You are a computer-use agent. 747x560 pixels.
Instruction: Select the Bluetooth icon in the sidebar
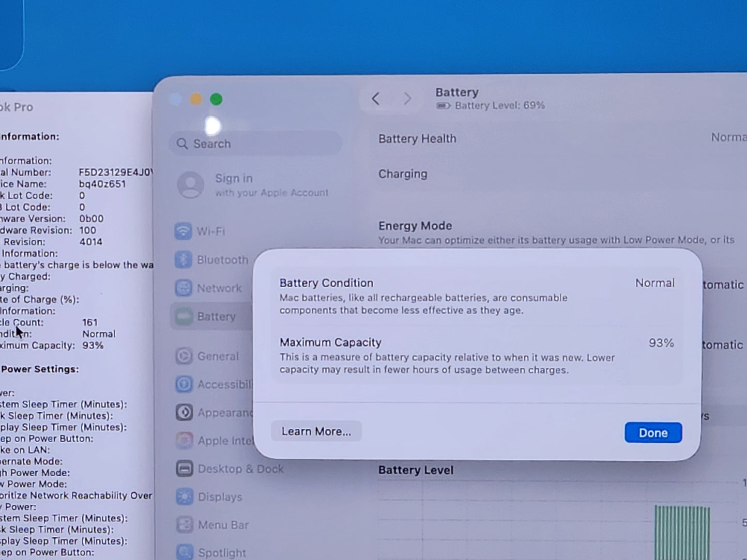click(x=183, y=259)
